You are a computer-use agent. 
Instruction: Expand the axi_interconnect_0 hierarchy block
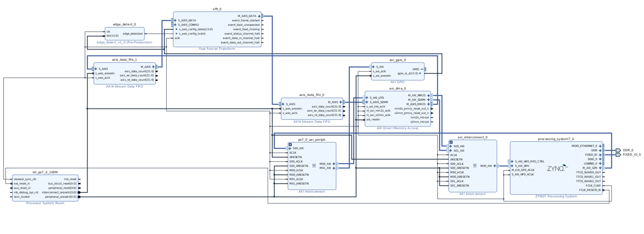(x=451, y=142)
